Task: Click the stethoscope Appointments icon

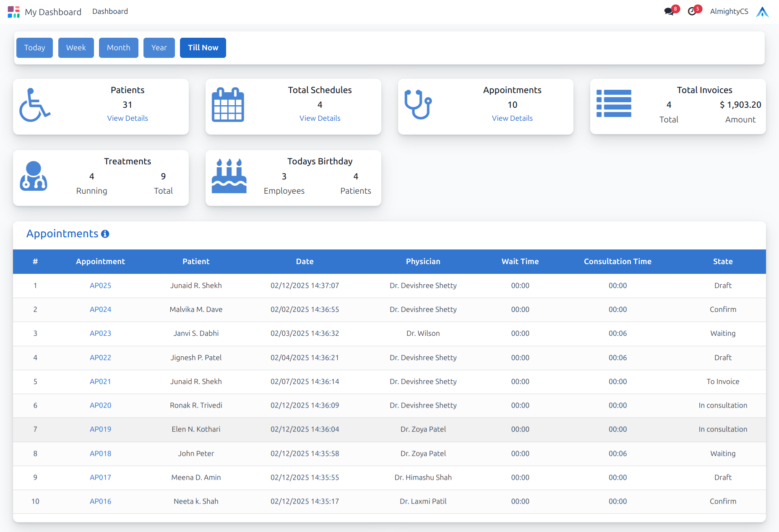Action: coord(418,105)
